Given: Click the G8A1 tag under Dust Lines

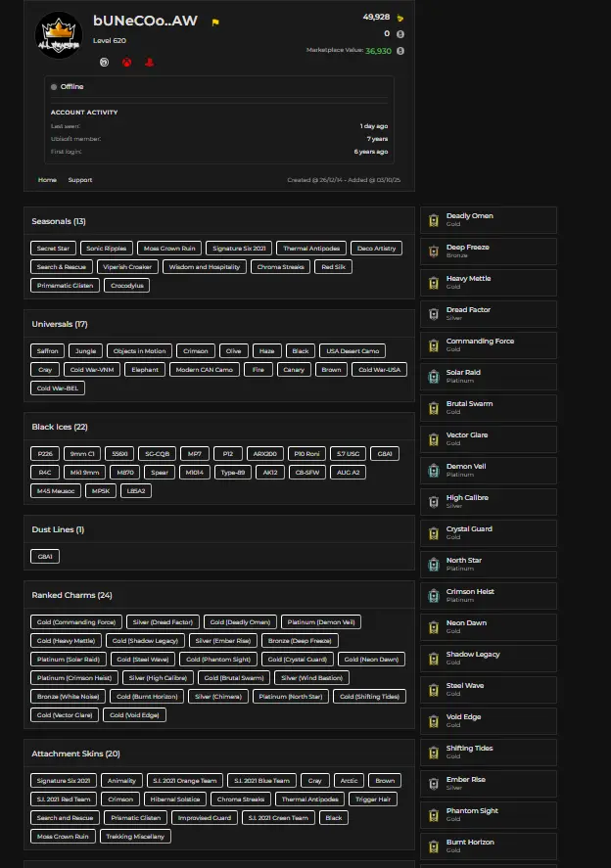Looking at the screenshot, I should pyautogui.click(x=45, y=556).
